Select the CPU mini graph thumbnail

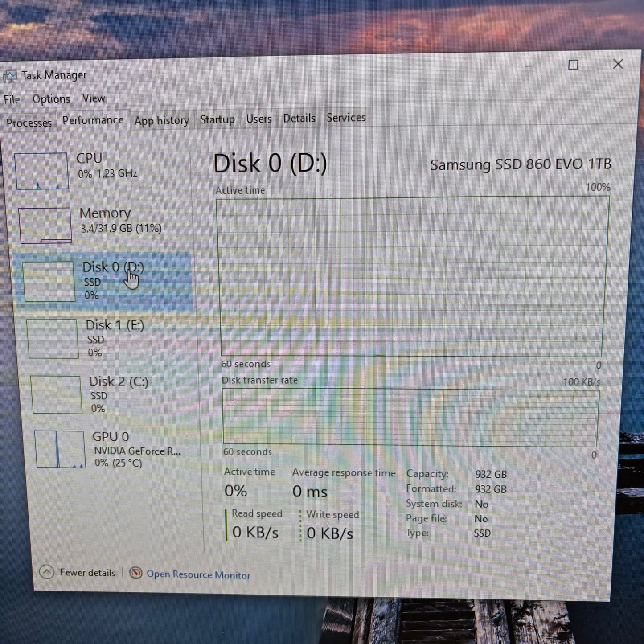[x=41, y=171]
